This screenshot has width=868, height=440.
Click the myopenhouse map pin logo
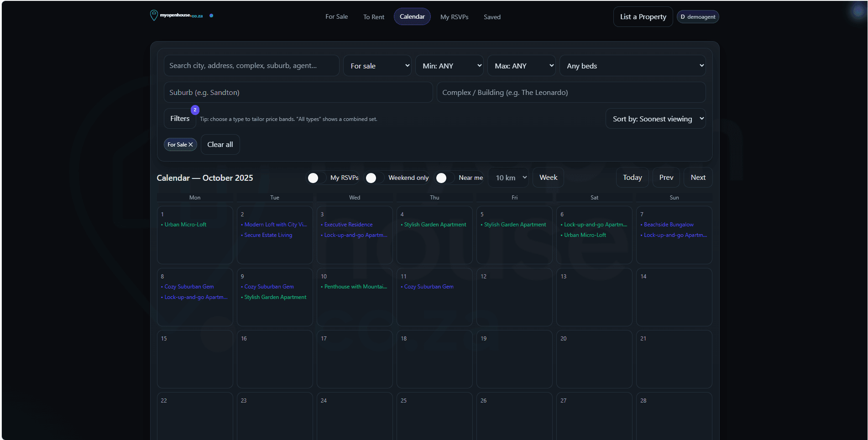[x=154, y=15]
